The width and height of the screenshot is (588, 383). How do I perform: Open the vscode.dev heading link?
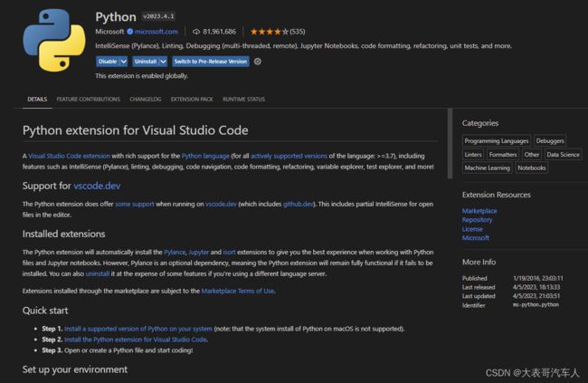[x=97, y=186]
